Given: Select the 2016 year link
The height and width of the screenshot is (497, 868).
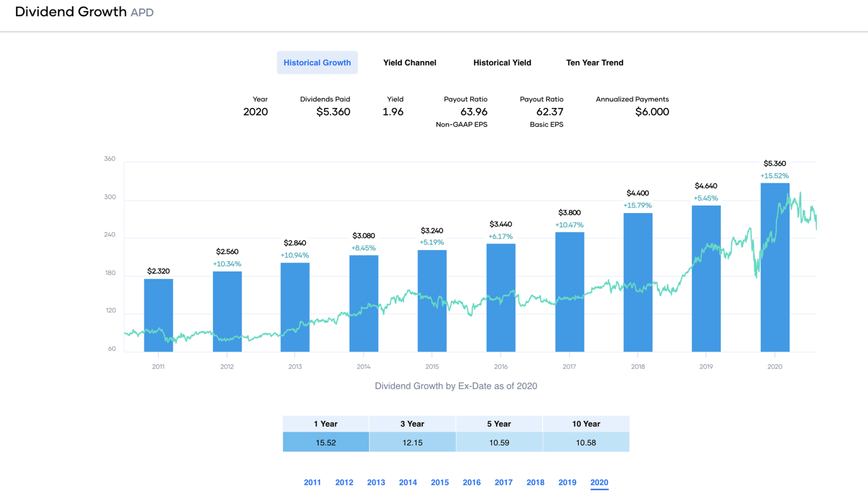Looking at the screenshot, I should tap(472, 482).
